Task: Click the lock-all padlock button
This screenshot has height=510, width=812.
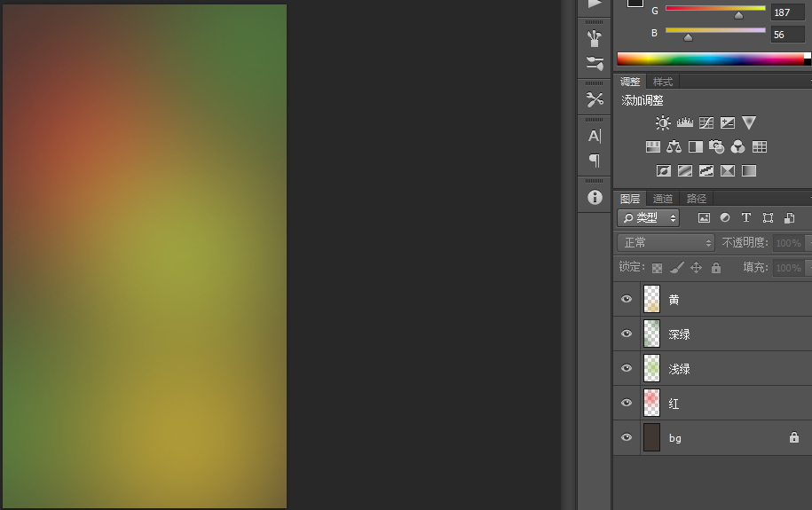Action: 716,268
